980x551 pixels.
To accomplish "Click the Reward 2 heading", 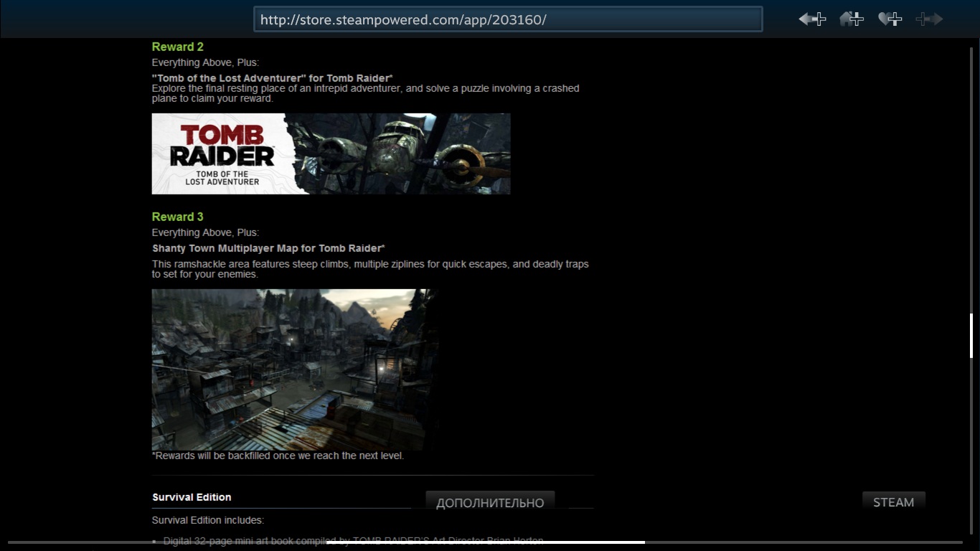I will [x=178, y=47].
